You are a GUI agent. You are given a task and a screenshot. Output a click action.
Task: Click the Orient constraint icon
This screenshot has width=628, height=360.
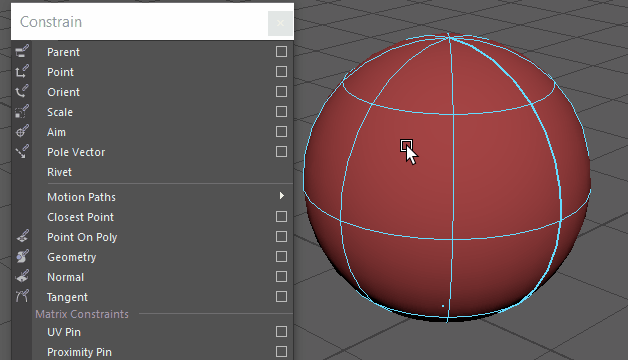pos(22,92)
